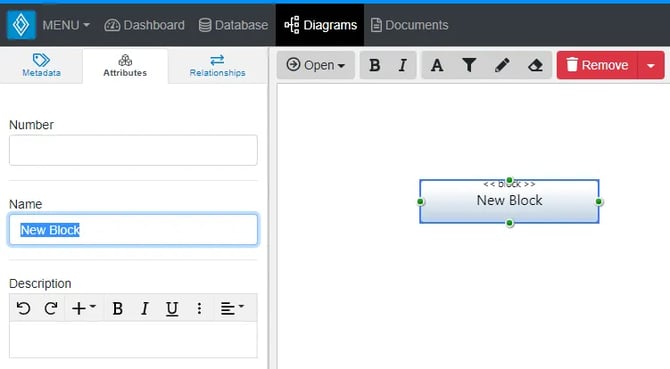
Task: Open the Database view
Action: coord(233,25)
